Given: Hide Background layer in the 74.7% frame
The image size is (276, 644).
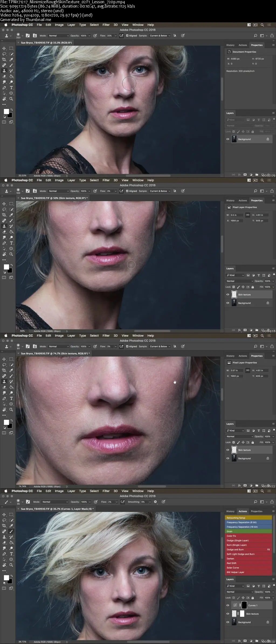Looking at the screenshot, I should pyautogui.click(x=228, y=458).
